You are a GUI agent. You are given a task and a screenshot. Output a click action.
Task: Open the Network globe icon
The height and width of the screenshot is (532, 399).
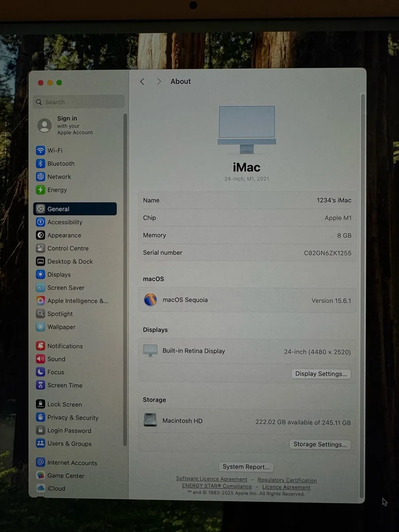pyautogui.click(x=40, y=176)
